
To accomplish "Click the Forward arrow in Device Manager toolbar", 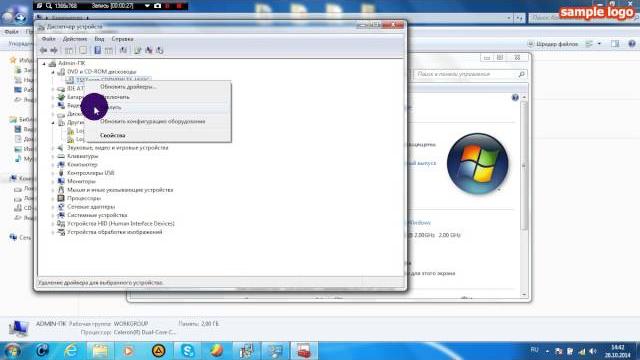I will click(x=54, y=50).
